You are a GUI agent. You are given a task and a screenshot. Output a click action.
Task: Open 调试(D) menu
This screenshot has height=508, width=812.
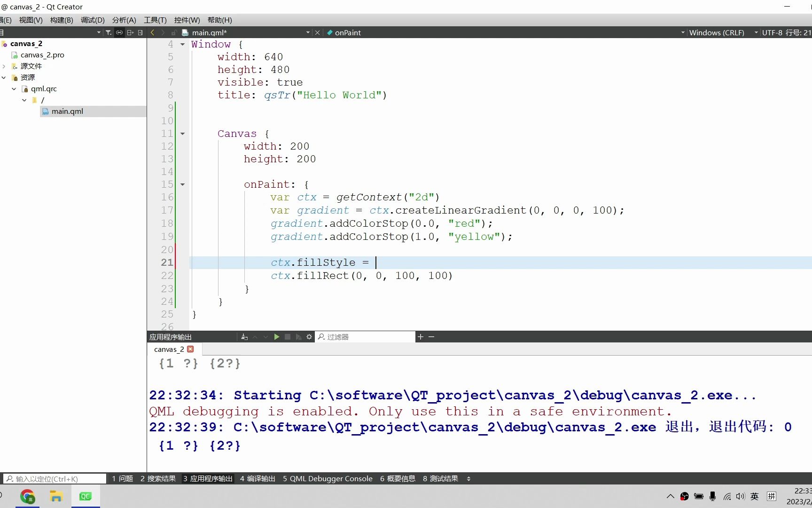click(93, 20)
